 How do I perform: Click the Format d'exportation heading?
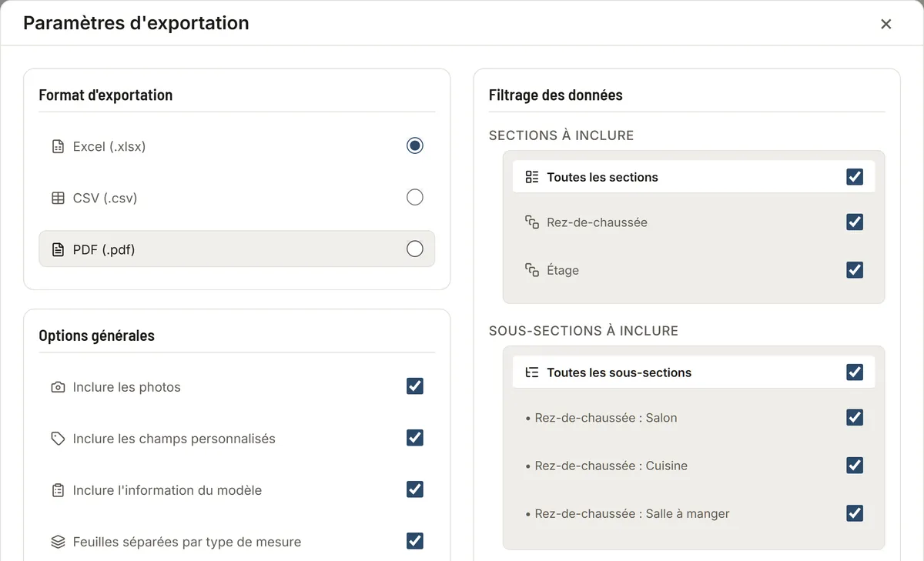105,95
